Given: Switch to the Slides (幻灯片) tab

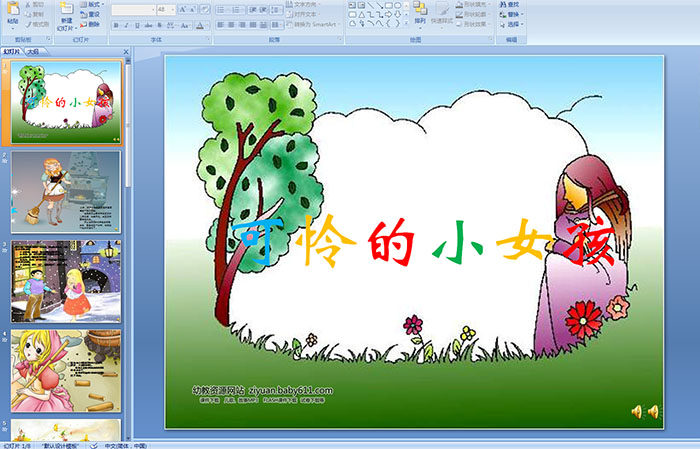Looking at the screenshot, I should (x=12, y=50).
